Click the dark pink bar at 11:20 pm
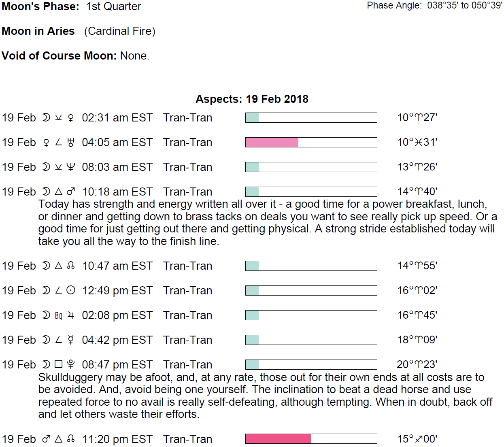The width and height of the screenshot is (504, 447). [279, 439]
